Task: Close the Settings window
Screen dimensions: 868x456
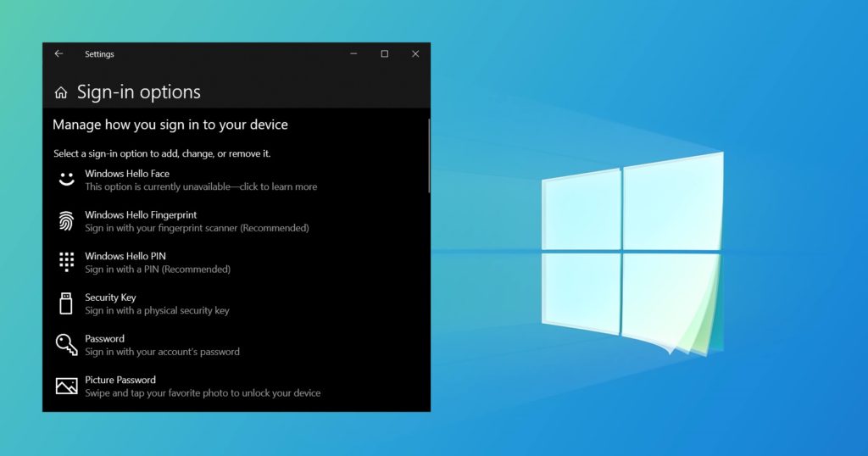Action: click(x=415, y=53)
